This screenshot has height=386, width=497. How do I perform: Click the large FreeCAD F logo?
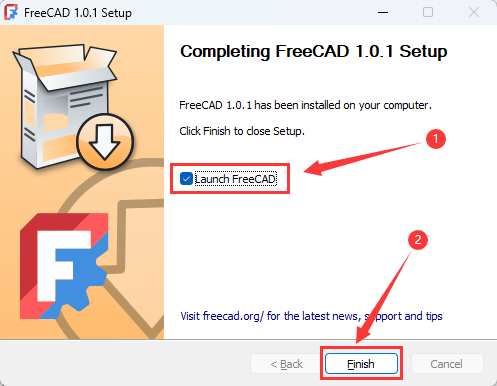[x=64, y=266]
